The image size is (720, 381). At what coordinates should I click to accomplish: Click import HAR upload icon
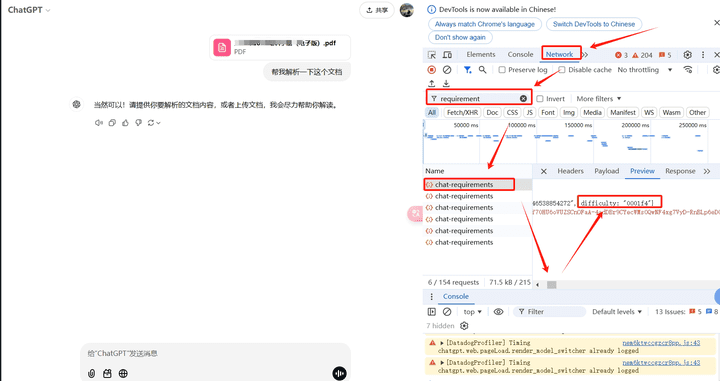[x=432, y=84]
